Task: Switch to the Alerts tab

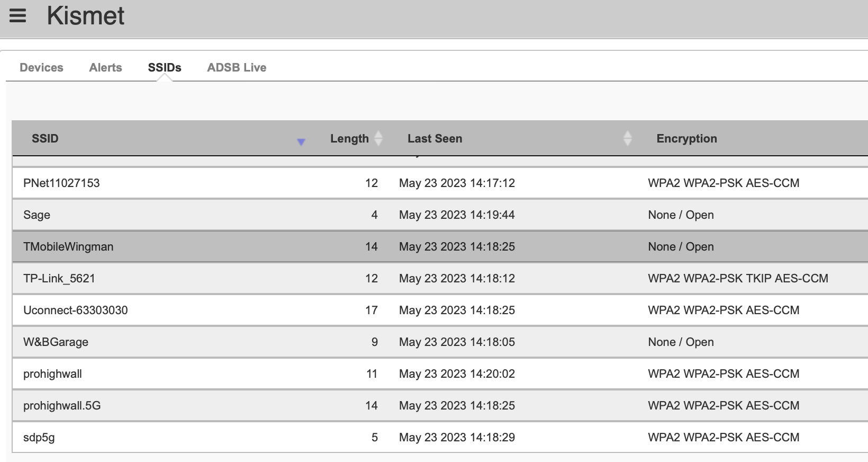Action: point(105,67)
